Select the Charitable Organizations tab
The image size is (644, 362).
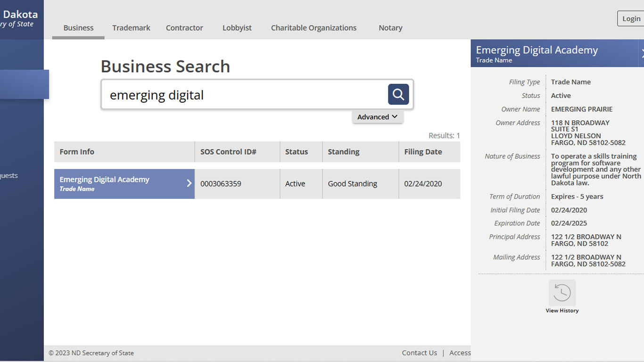314,28
